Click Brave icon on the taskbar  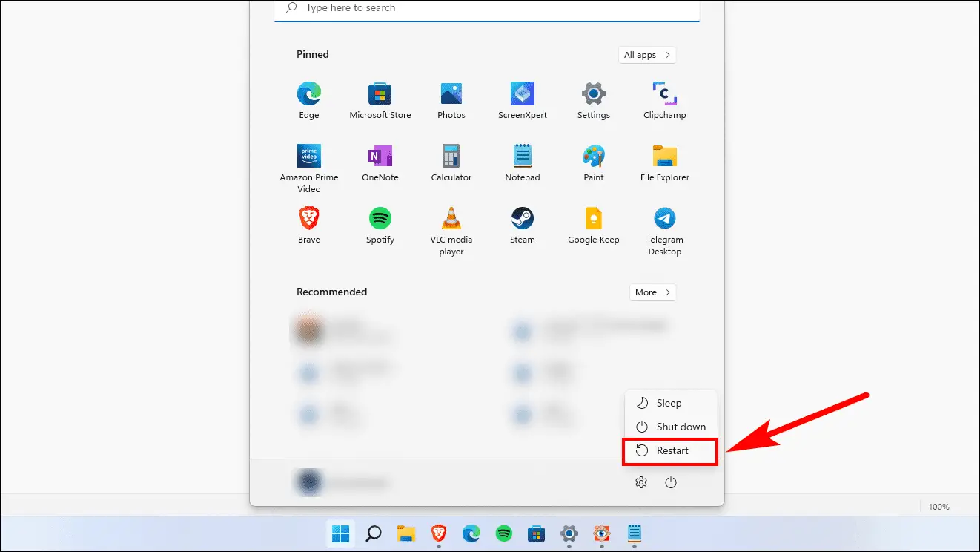pyautogui.click(x=439, y=533)
